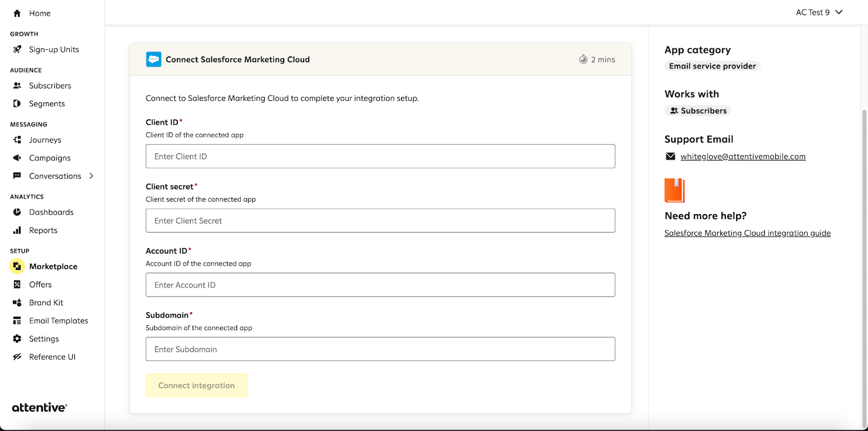Open Offers under Setup
Image resolution: width=868 pixels, height=431 pixels.
[x=41, y=285]
